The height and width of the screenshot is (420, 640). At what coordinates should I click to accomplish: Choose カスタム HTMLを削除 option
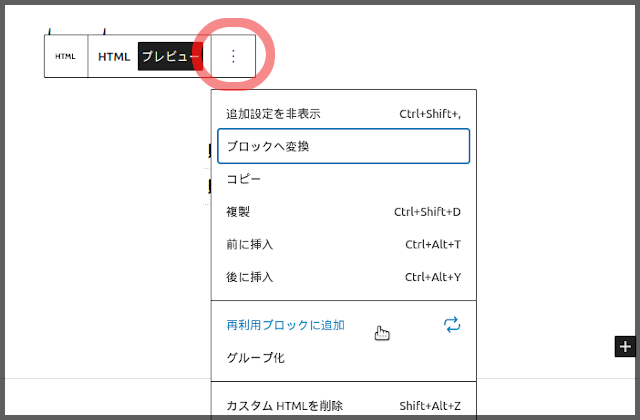(x=344, y=406)
